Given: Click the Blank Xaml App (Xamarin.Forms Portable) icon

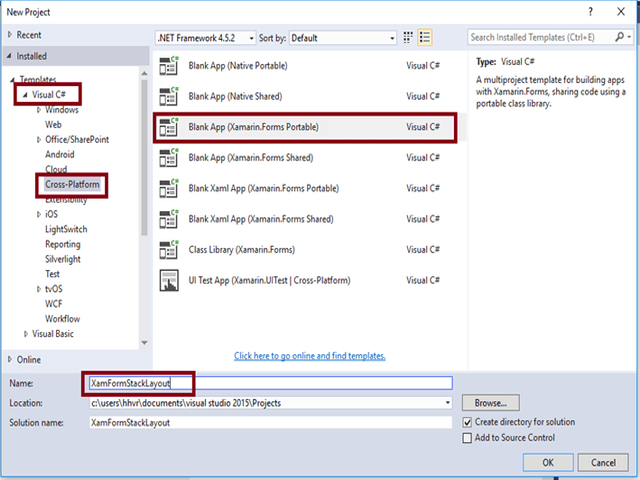Looking at the screenshot, I should click(x=169, y=189).
